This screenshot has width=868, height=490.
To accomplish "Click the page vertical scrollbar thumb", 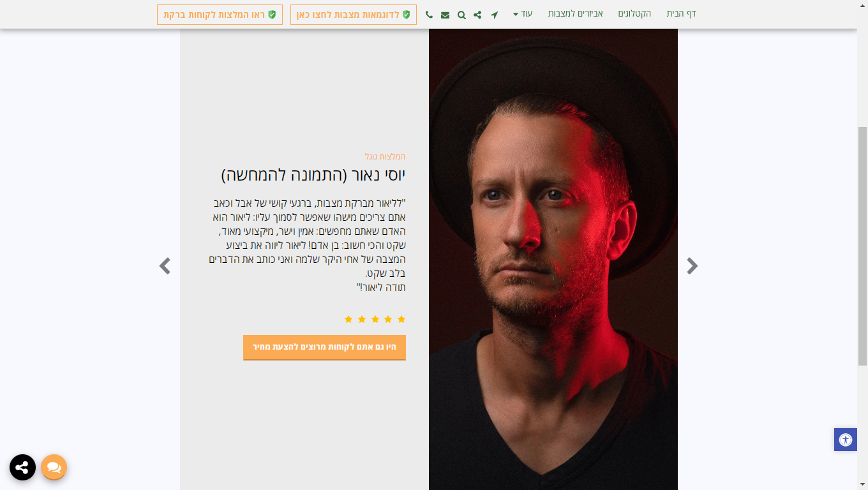I will (x=862, y=246).
